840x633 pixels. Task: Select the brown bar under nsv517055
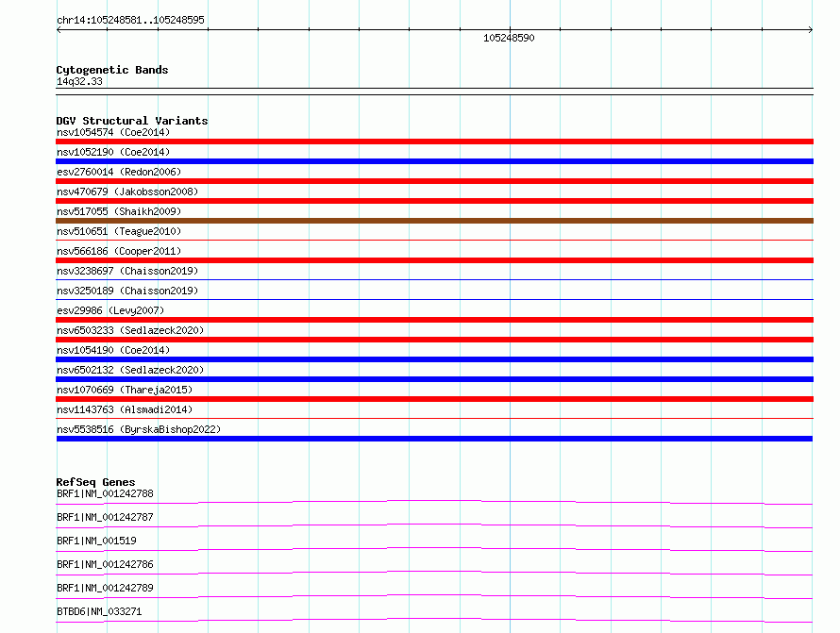[x=434, y=221]
